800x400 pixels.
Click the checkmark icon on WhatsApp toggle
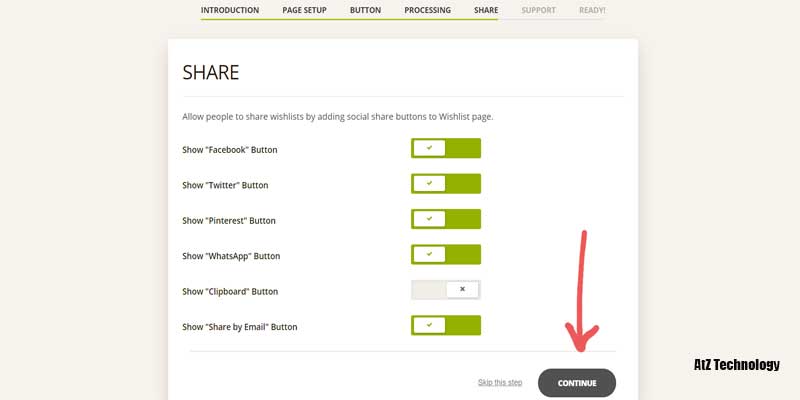pyautogui.click(x=429, y=255)
